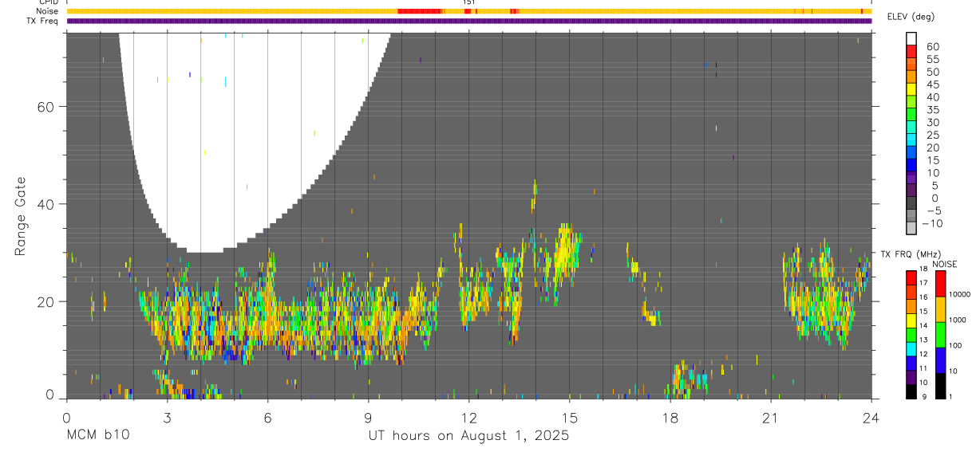980x452 pixels.
Task: Click the orange 1000 level NOISE swatch
Action: pyautogui.click(x=940, y=309)
